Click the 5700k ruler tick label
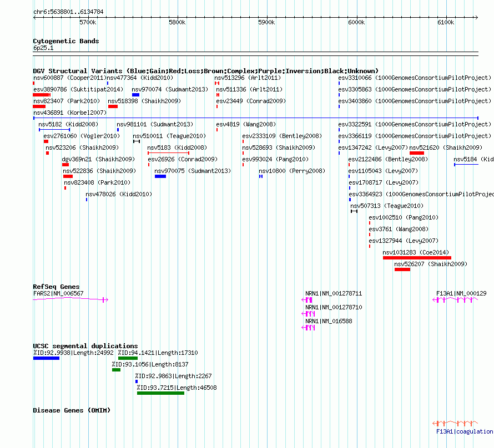This screenshot has width=494, height=448. tap(88, 22)
